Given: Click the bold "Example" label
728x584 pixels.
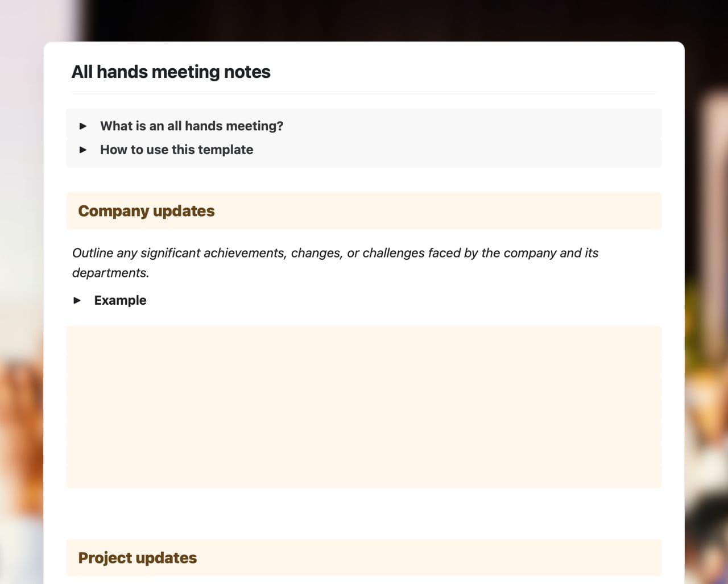Looking at the screenshot, I should pyautogui.click(x=120, y=300).
